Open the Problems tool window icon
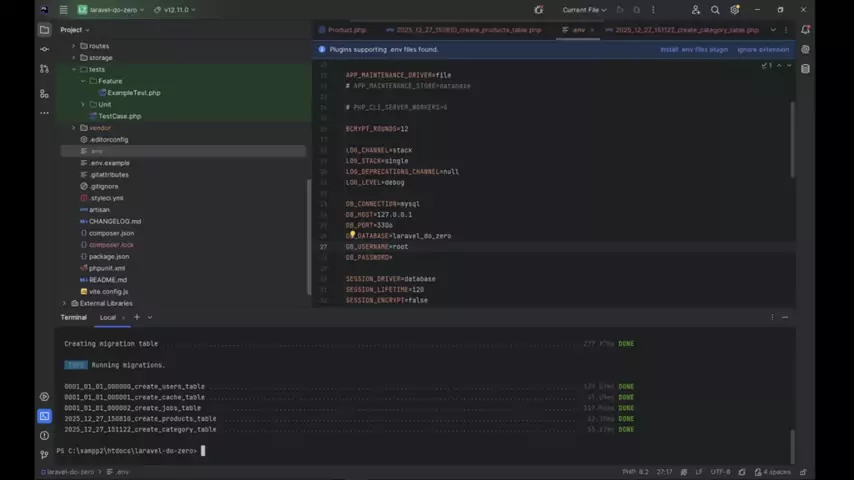 44,435
